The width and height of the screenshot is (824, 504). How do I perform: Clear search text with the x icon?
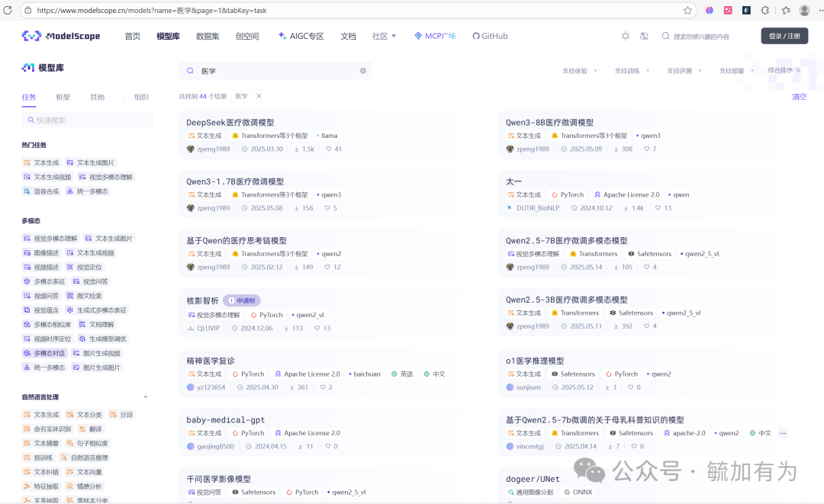tap(363, 71)
